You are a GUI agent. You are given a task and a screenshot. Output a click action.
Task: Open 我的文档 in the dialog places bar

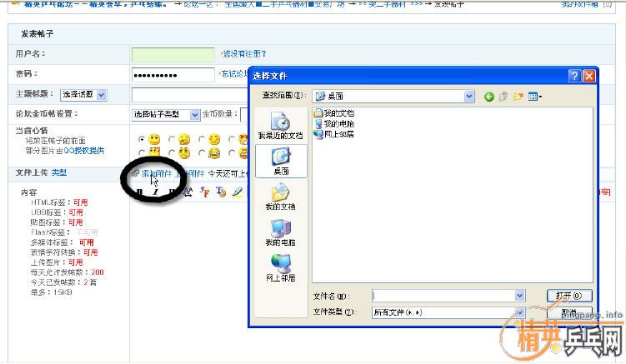pos(280,197)
